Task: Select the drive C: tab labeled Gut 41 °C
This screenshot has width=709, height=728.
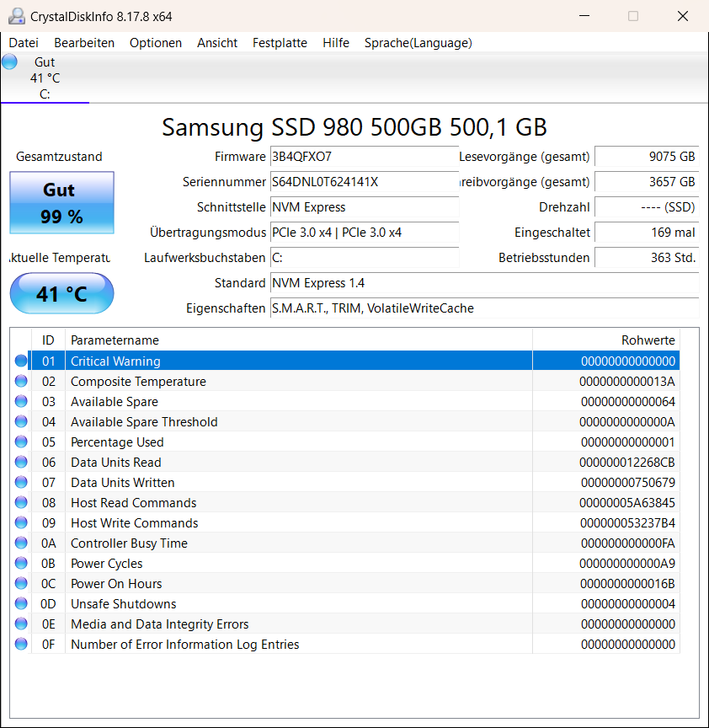Action: pyautogui.click(x=45, y=78)
